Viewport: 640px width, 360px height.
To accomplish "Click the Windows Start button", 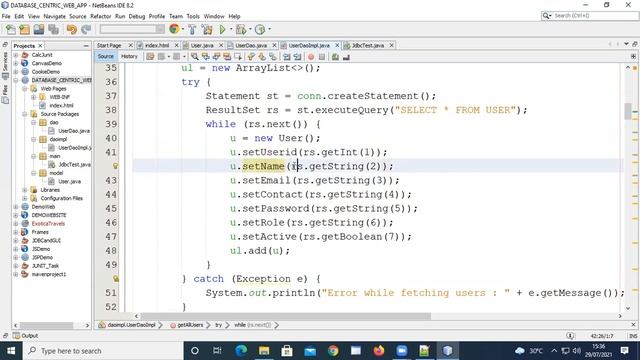I will click(x=11, y=351).
